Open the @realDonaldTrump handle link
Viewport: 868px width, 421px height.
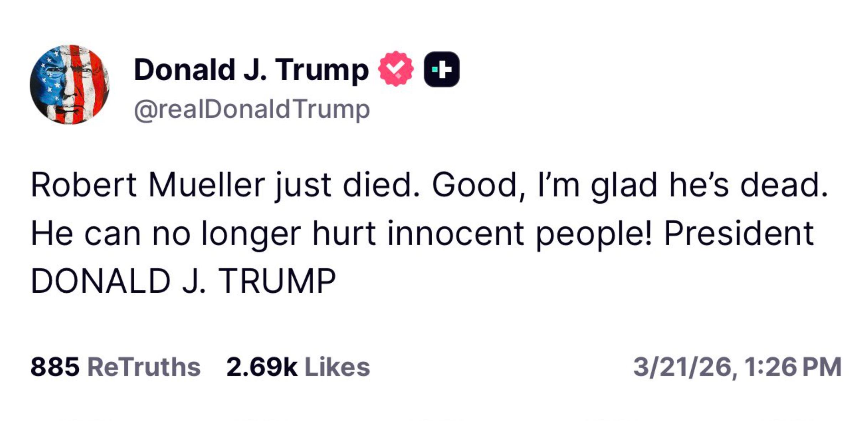(252, 110)
